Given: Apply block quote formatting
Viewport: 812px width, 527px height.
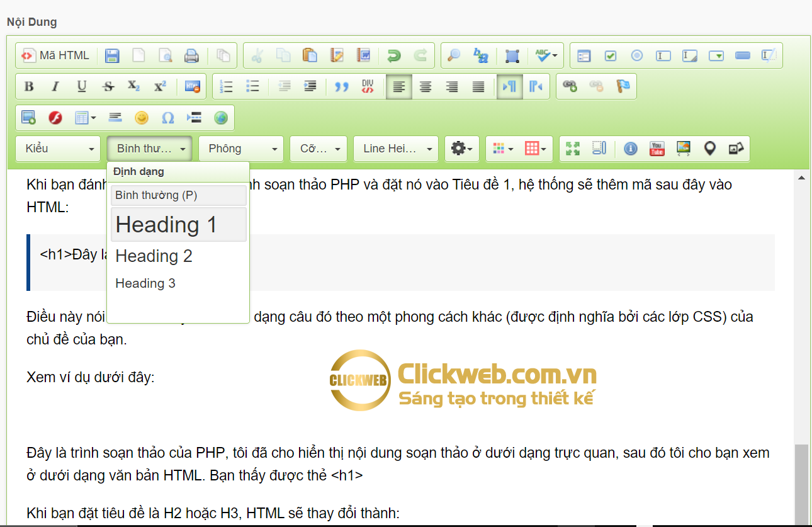Looking at the screenshot, I should click(341, 87).
